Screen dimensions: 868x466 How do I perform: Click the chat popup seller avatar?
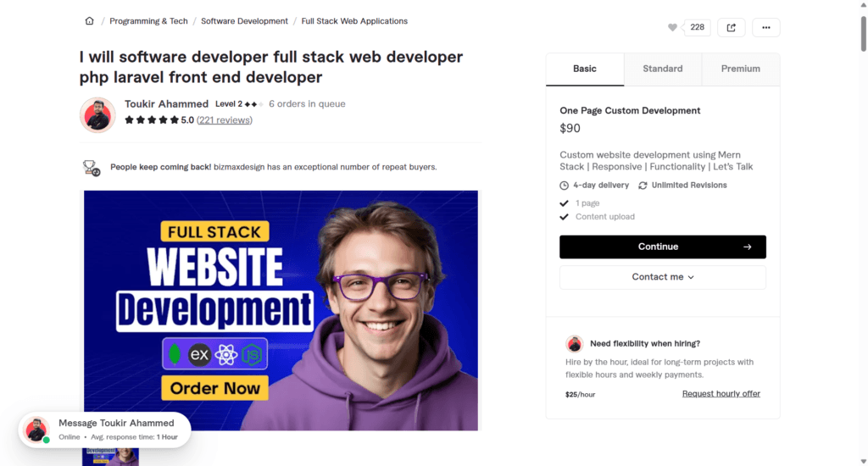36,430
